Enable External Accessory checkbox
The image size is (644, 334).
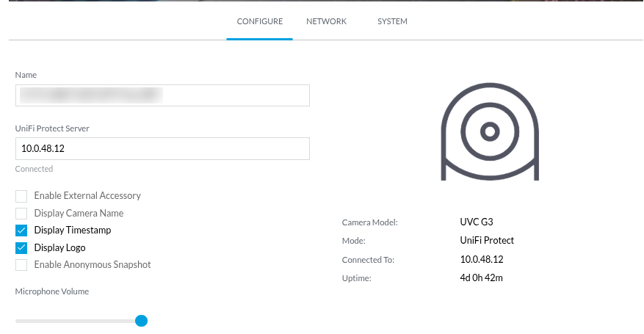pos(21,196)
